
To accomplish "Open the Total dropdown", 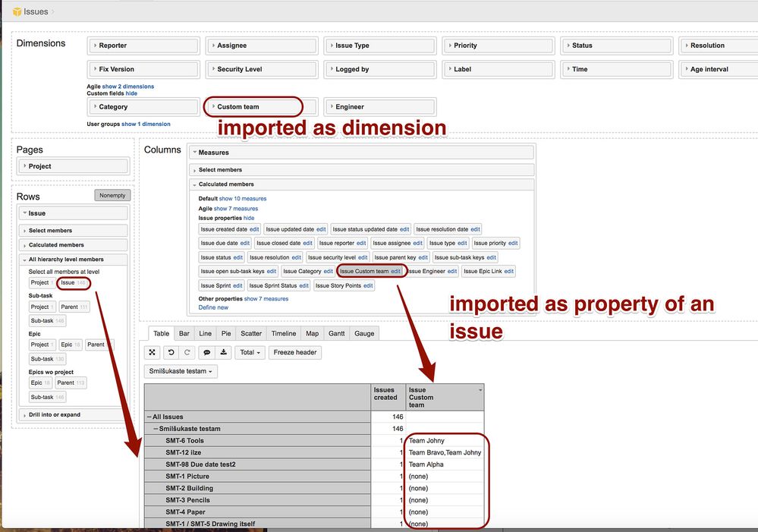I will pyautogui.click(x=250, y=353).
